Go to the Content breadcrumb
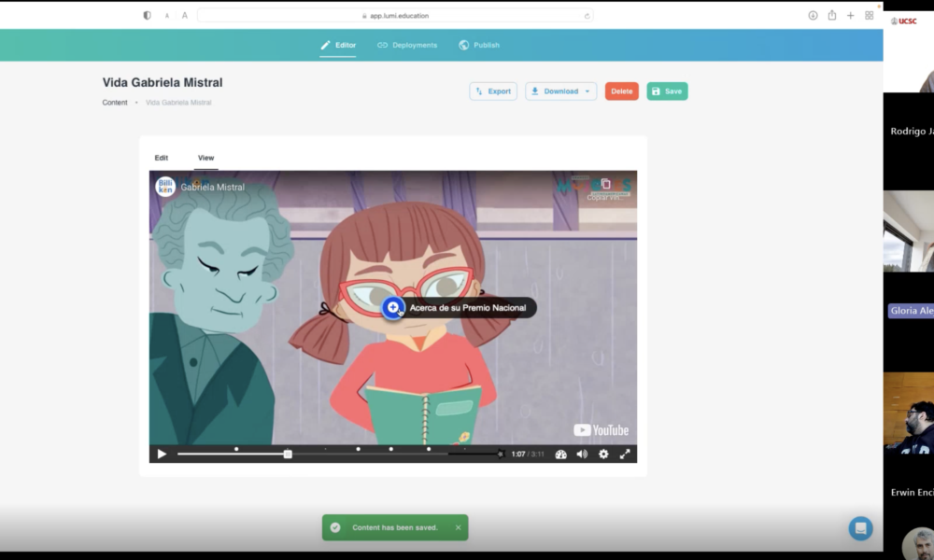 [x=115, y=103]
